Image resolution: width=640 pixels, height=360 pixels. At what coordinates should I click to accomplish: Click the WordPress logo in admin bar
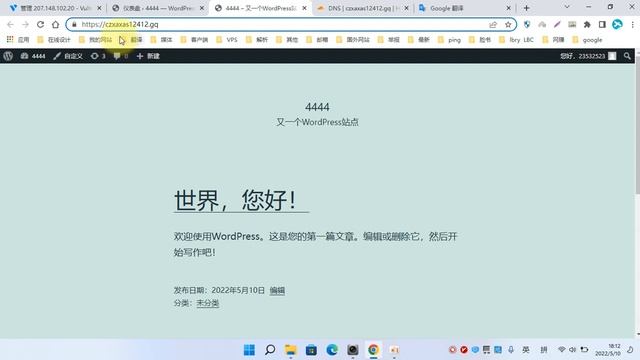[8, 56]
